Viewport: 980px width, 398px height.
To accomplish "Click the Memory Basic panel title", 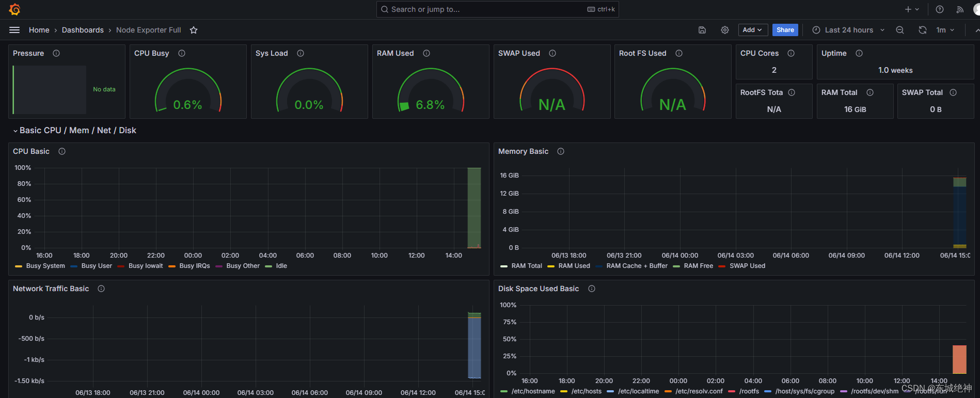I will [523, 151].
